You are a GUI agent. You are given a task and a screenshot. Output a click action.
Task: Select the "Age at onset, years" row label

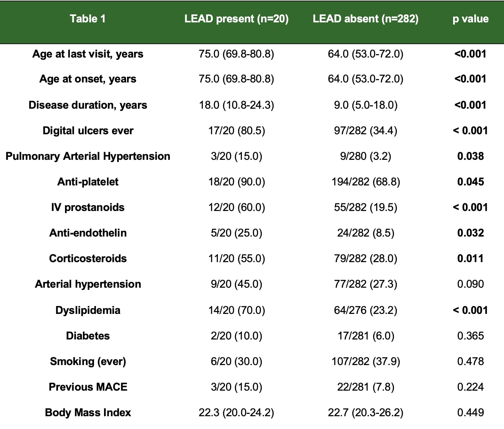point(88,79)
